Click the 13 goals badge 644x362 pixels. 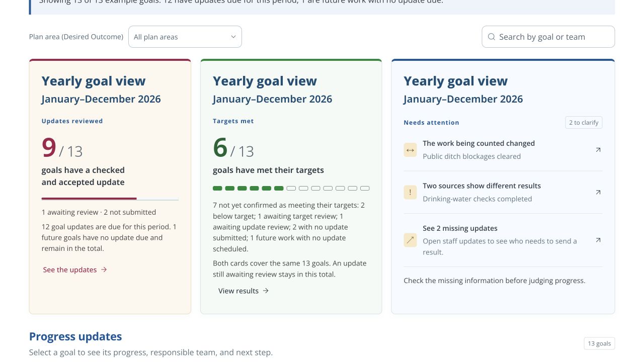(599, 343)
